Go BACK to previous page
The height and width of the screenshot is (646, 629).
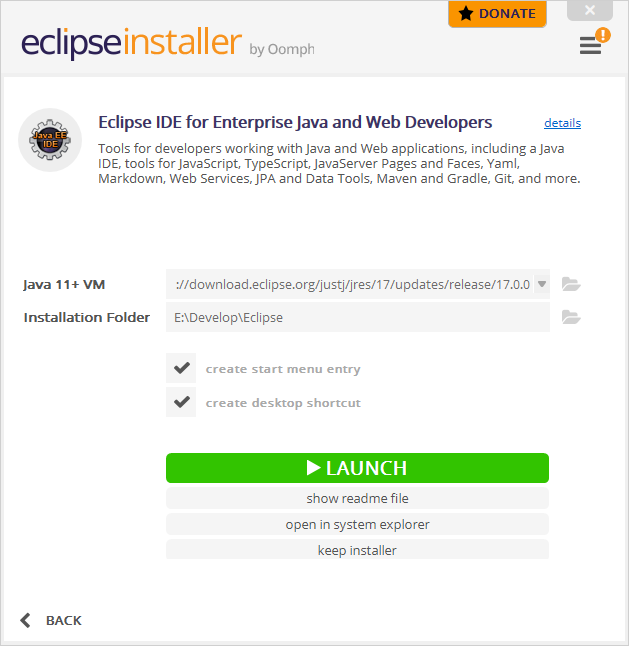63,620
